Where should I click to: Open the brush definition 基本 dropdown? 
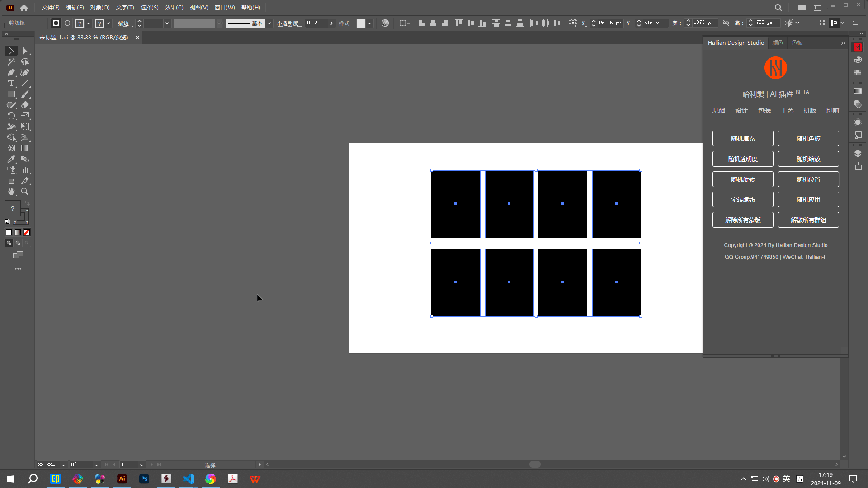269,23
